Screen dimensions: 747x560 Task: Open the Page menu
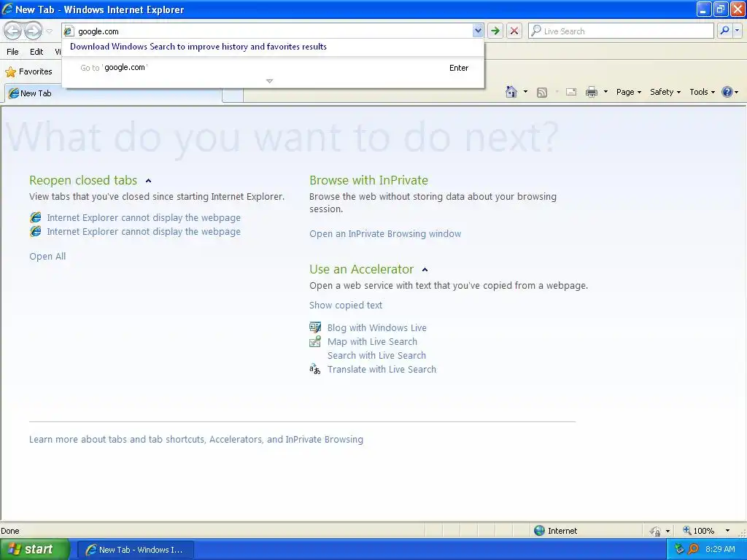tap(628, 92)
